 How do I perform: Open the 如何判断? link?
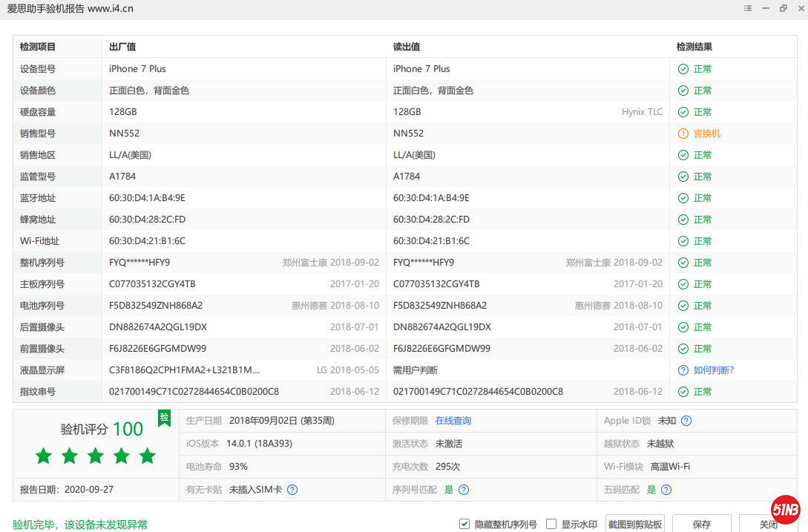tap(714, 370)
